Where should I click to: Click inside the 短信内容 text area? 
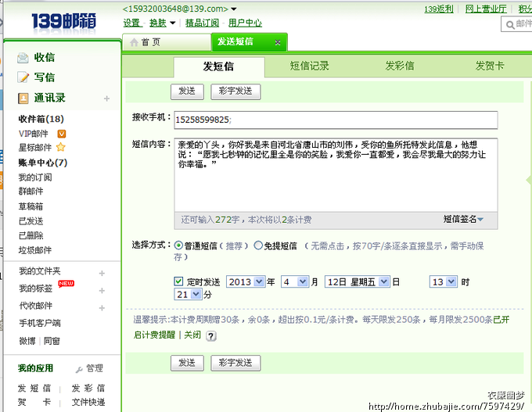tap(336, 175)
